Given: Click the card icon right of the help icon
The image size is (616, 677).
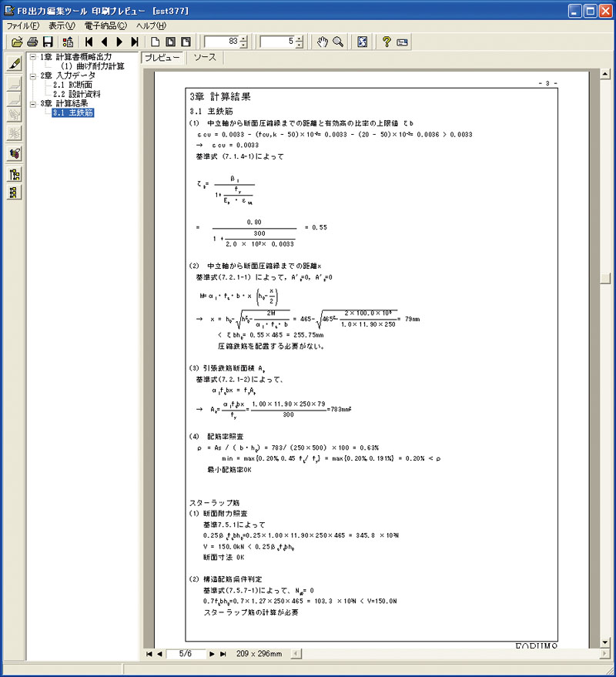Looking at the screenshot, I should [402, 42].
